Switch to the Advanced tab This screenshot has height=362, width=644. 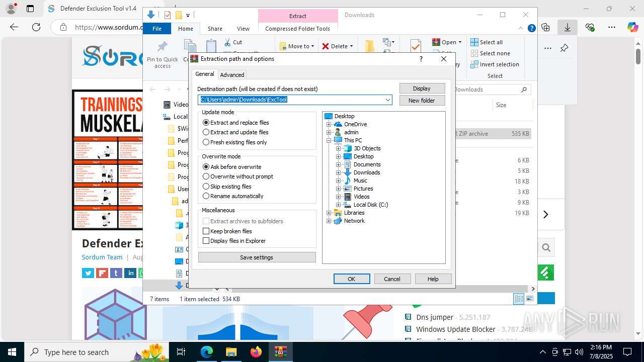click(x=232, y=75)
